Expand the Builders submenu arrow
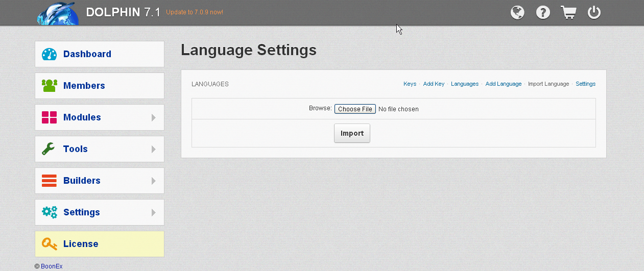This screenshot has height=271, width=644. [154, 181]
